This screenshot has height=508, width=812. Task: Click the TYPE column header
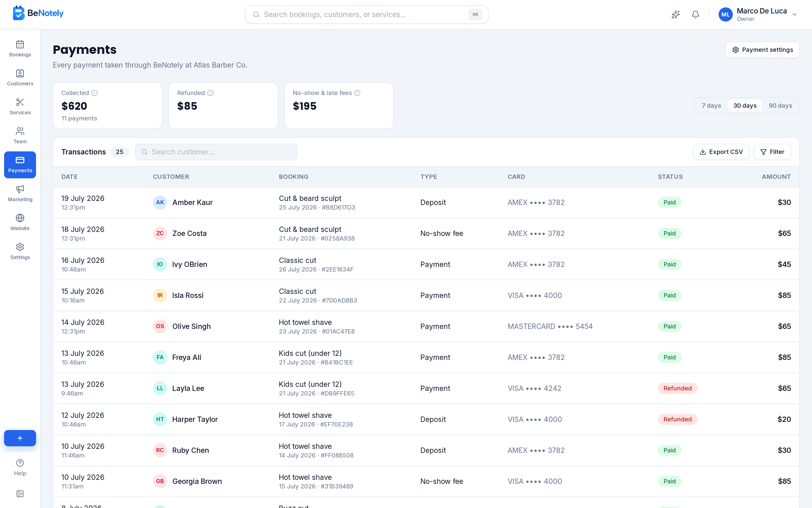[429, 177]
